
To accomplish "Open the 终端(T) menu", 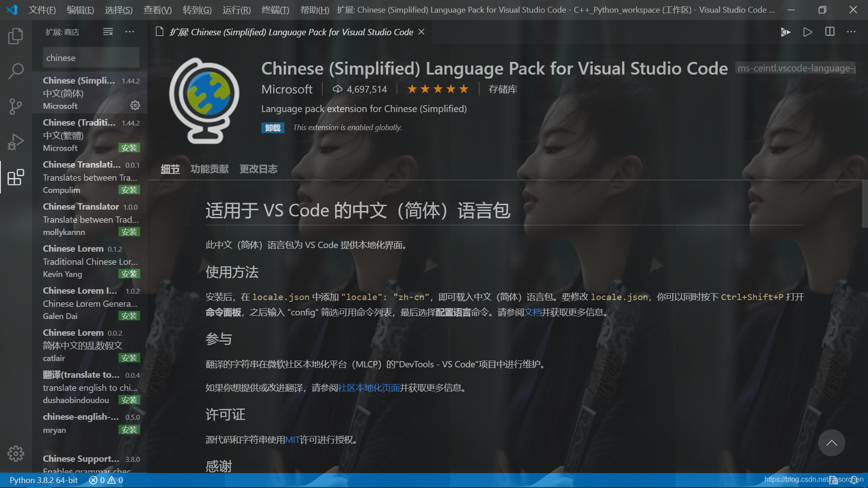I will (275, 9).
